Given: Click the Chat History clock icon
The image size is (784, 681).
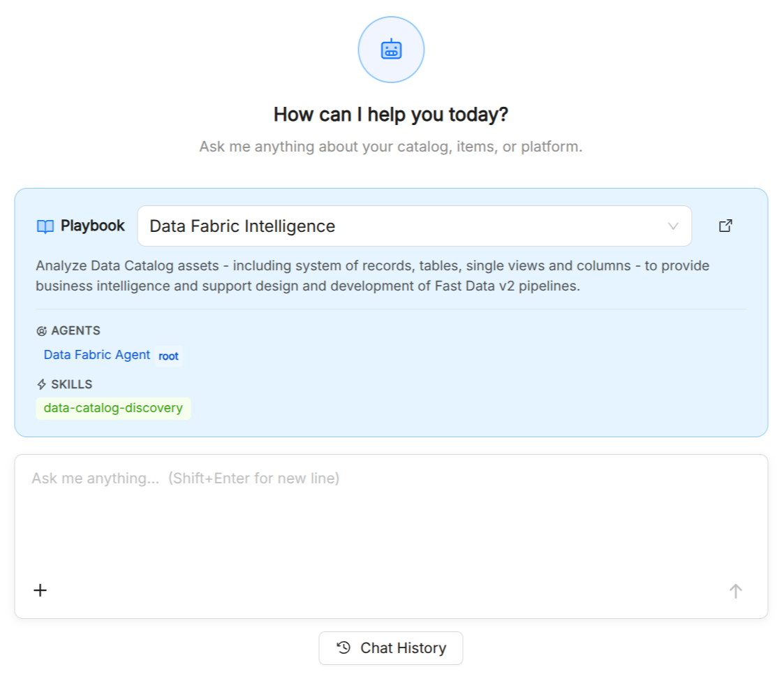Looking at the screenshot, I should coord(343,647).
